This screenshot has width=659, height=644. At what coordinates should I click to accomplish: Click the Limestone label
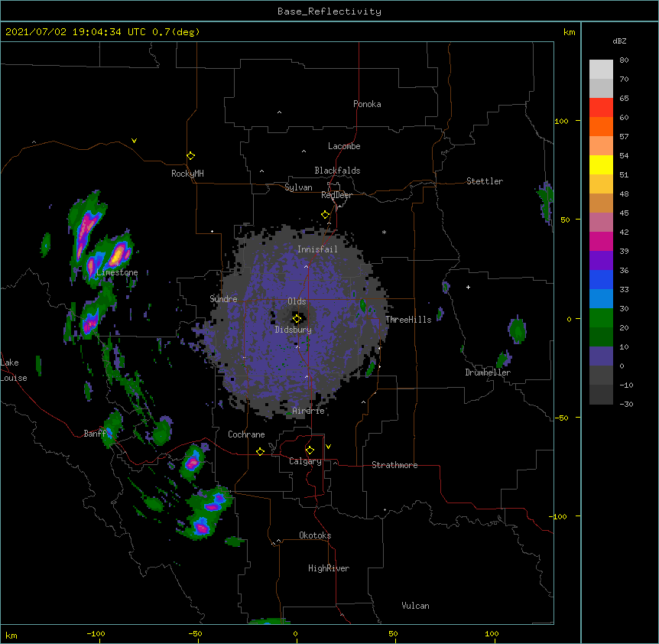[x=117, y=272]
